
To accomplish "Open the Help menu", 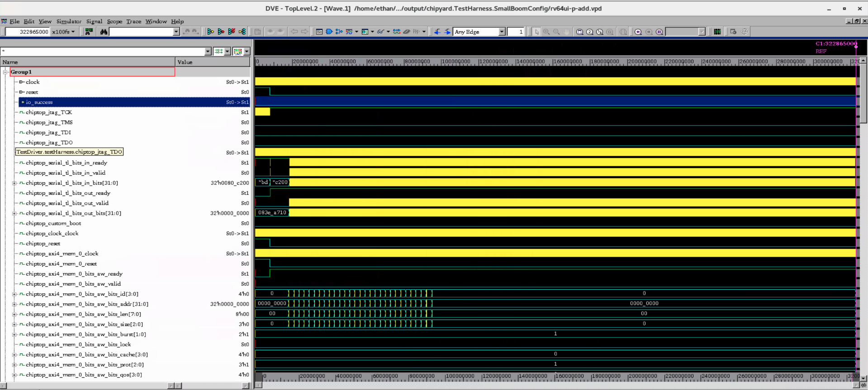I will click(x=177, y=21).
